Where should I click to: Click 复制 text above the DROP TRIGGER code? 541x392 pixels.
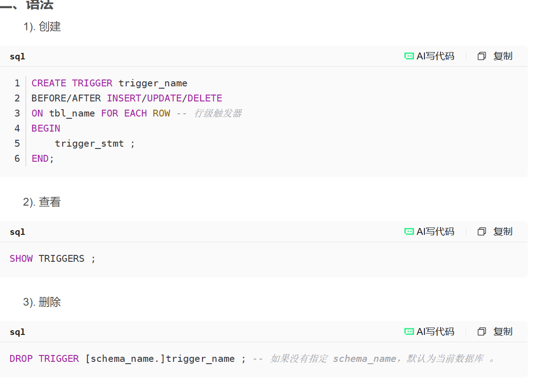tap(503, 331)
